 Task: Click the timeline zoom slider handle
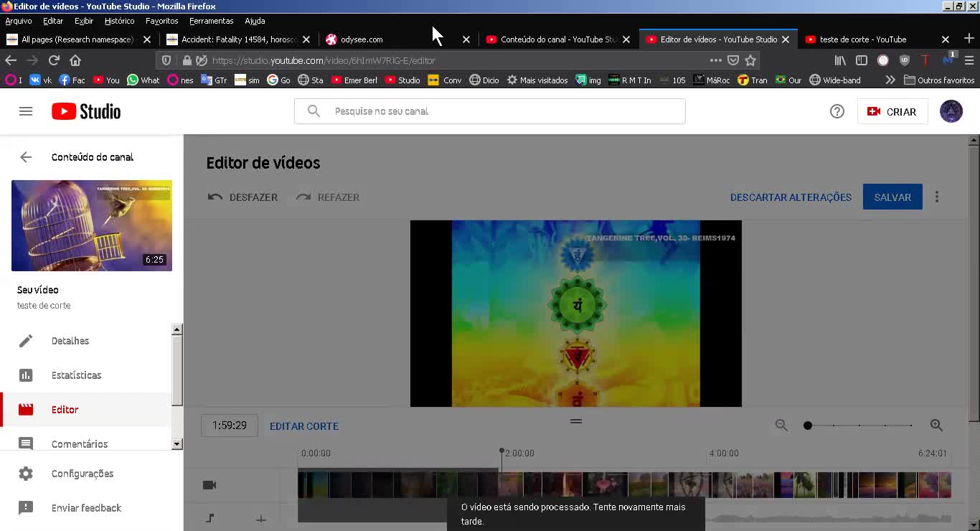point(808,426)
